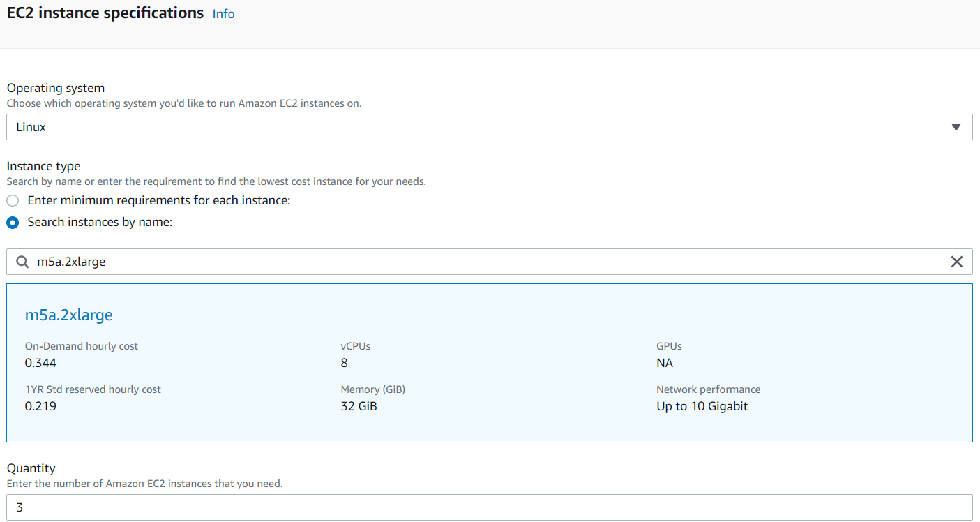The image size is (980, 522).
Task: Click the vCPUs value of 8
Action: point(343,362)
